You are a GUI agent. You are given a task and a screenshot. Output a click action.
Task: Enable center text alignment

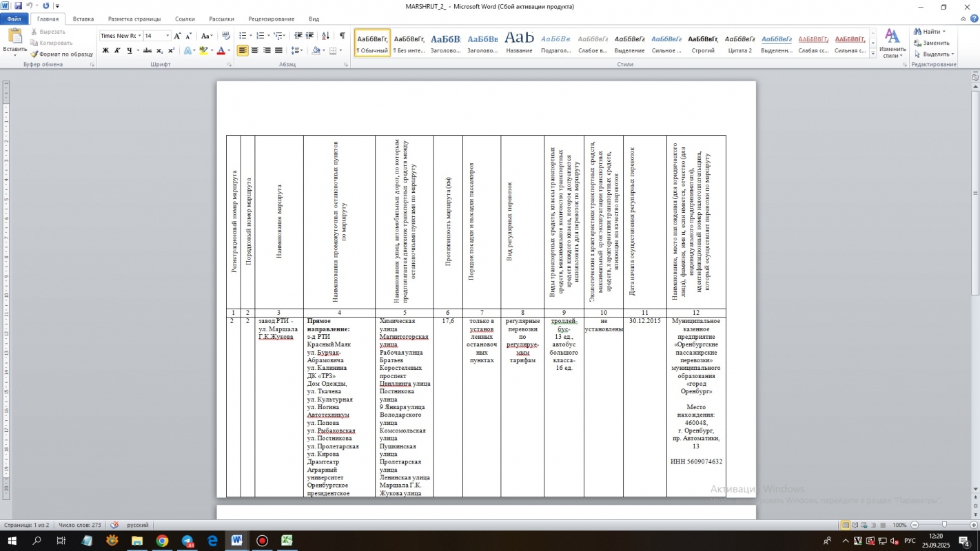click(255, 50)
